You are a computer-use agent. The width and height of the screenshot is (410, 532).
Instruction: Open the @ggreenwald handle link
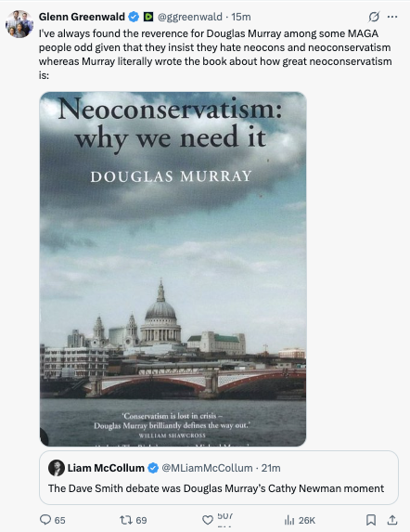click(x=190, y=17)
